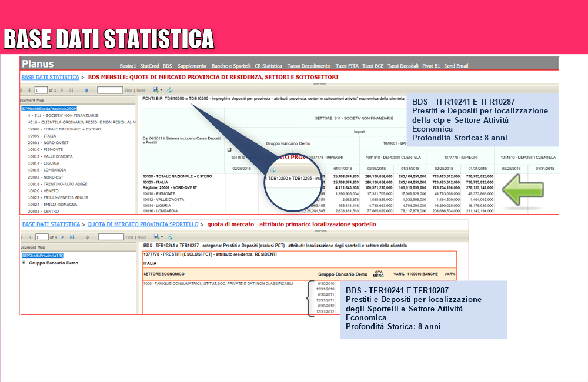Jump to last page in BDS MENSILE report

[71, 91]
